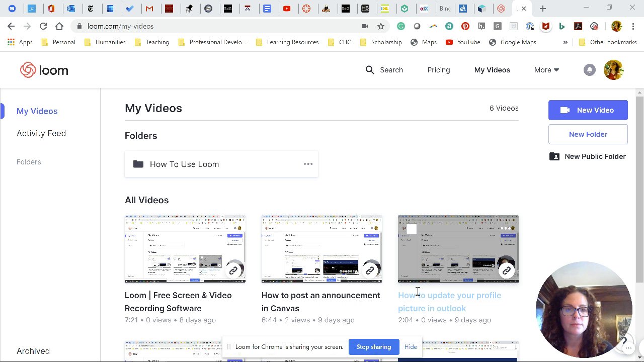The height and width of the screenshot is (362, 644).
Task: Open the Loom extension in Chrome toolbar
Action: pos(594,26)
